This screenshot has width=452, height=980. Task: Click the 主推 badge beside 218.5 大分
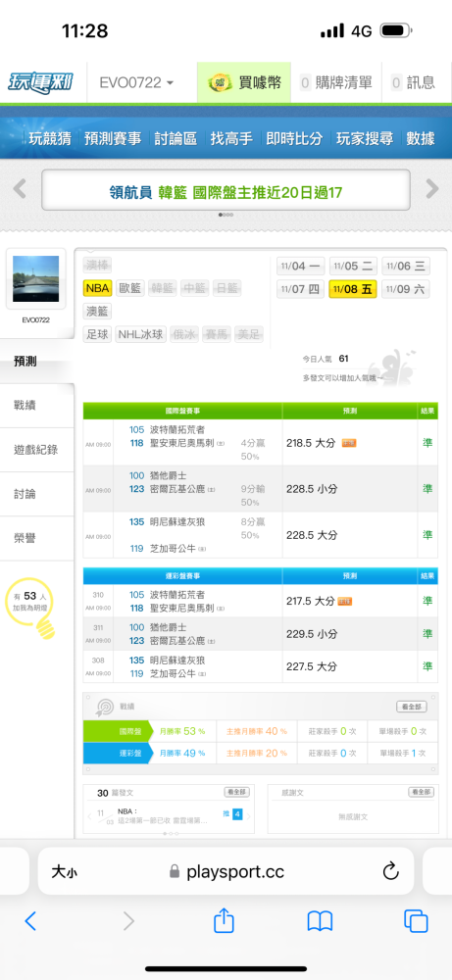(x=349, y=443)
